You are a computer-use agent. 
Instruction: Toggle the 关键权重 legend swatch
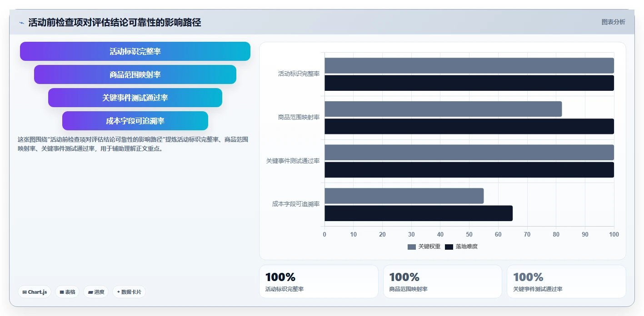click(412, 247)
